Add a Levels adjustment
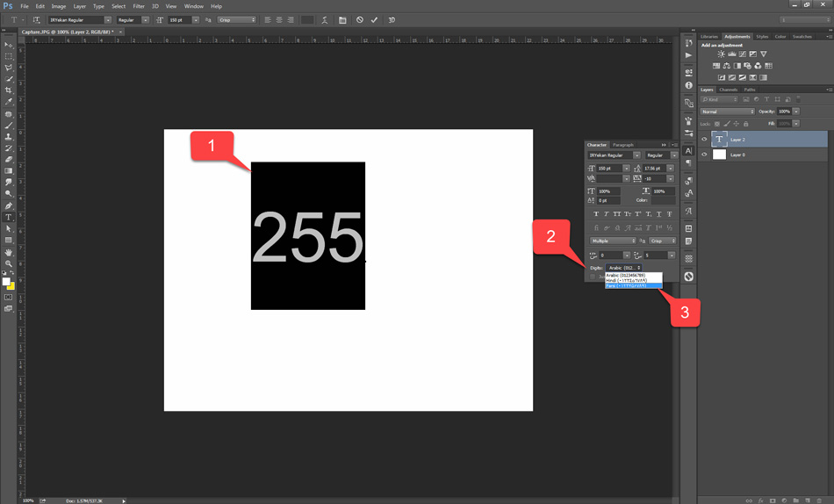834x504 pixels. [x=732, y=54]
